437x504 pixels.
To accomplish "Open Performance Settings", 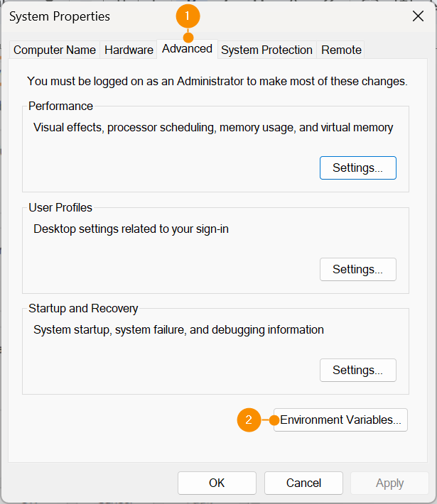I will click(x=357, y=168).
